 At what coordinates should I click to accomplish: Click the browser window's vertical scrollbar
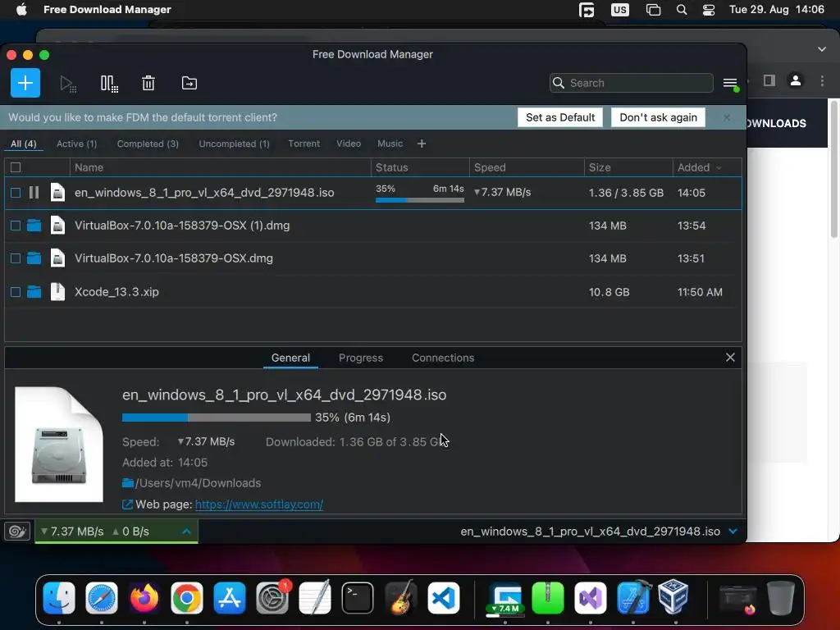833,169
